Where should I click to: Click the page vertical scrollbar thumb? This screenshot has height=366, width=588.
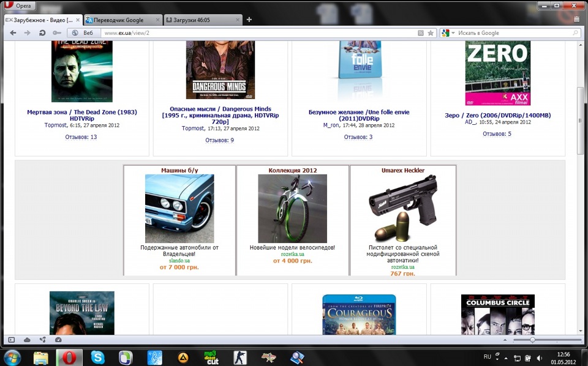tap(580, 121)
